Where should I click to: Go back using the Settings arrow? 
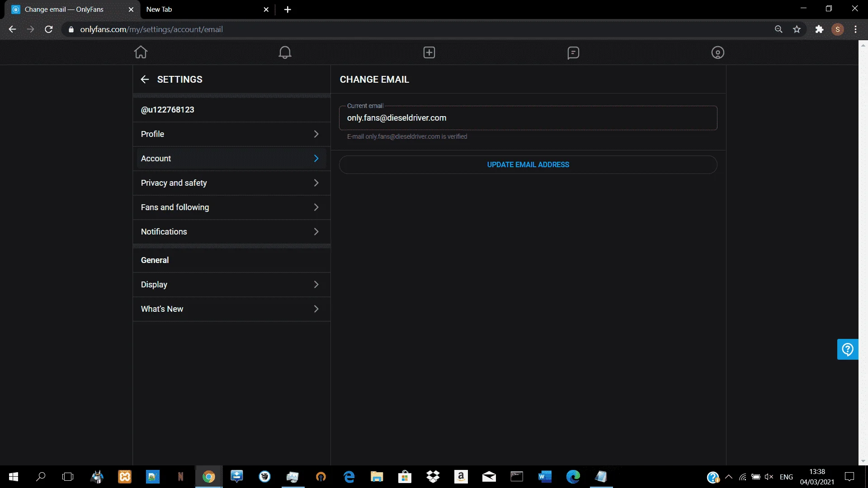pos(145,80)
